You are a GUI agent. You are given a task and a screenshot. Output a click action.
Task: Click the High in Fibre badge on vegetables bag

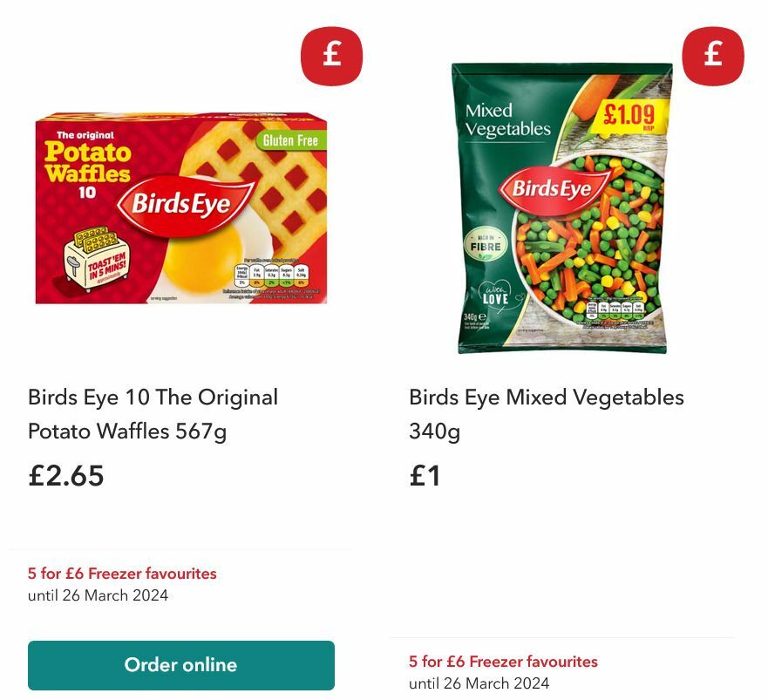coord(485,244)
